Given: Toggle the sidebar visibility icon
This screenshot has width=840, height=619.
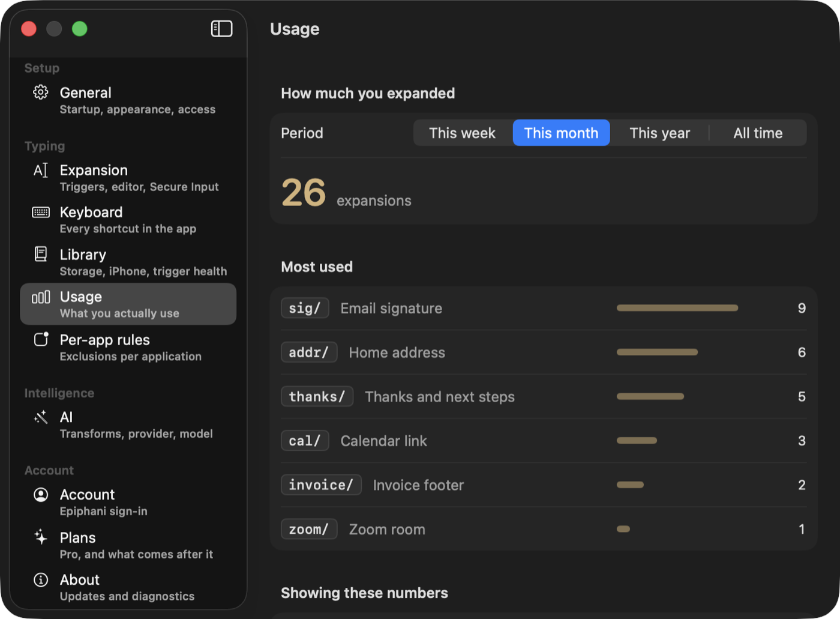Looking at the screenshot, I should tap(221, 29).
